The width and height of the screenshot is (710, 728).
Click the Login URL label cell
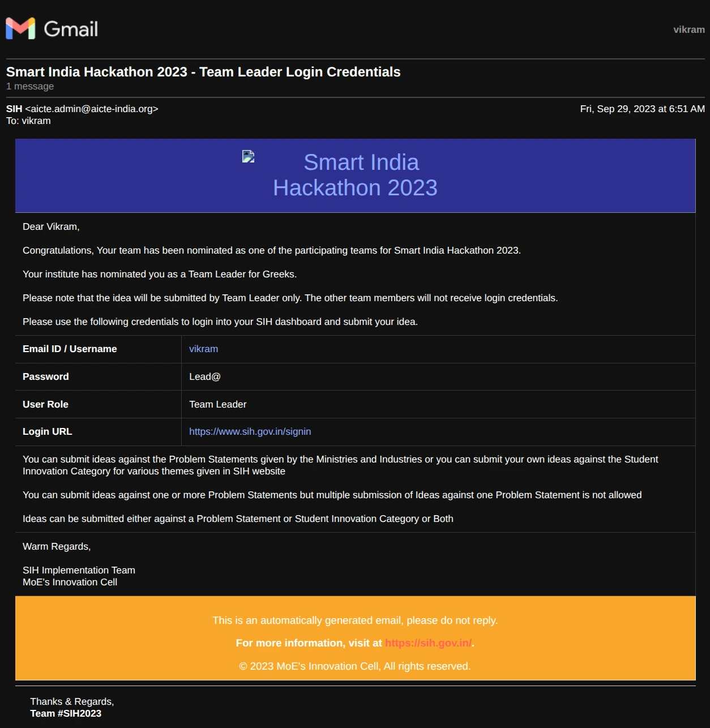click(x=48, y=431)
